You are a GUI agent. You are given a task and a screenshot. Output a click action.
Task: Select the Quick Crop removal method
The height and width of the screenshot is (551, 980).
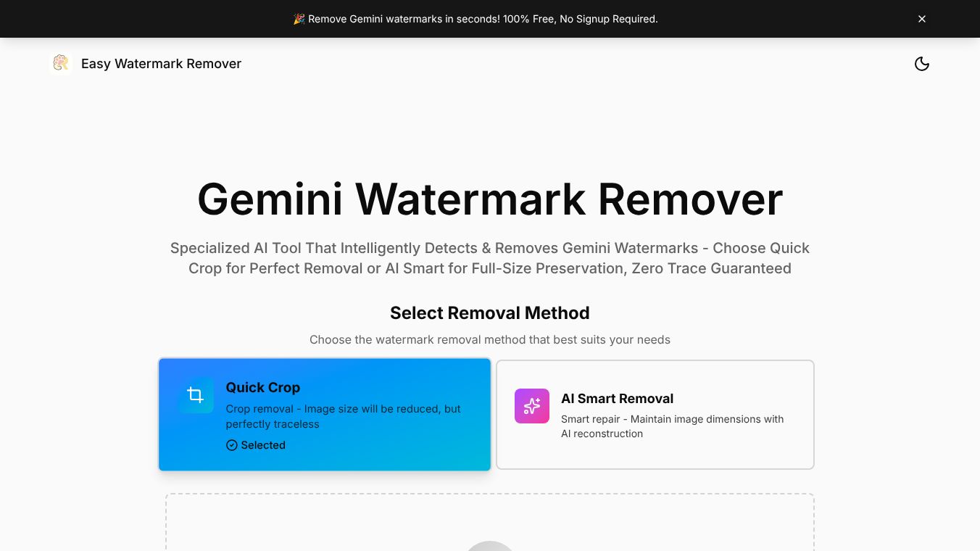pos(324,414)
